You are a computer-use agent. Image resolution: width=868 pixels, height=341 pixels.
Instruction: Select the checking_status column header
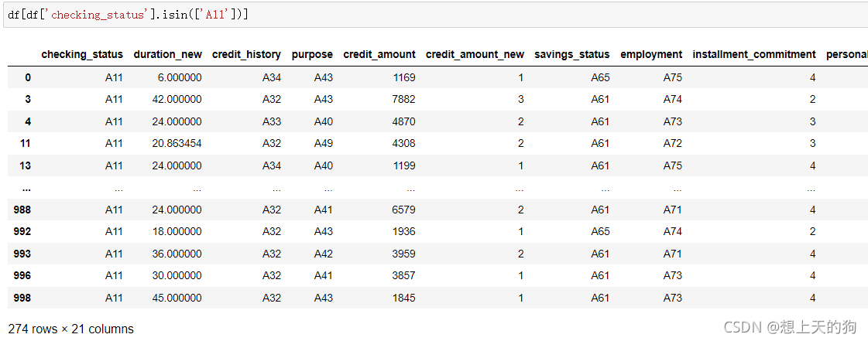[x=82, y=55]
